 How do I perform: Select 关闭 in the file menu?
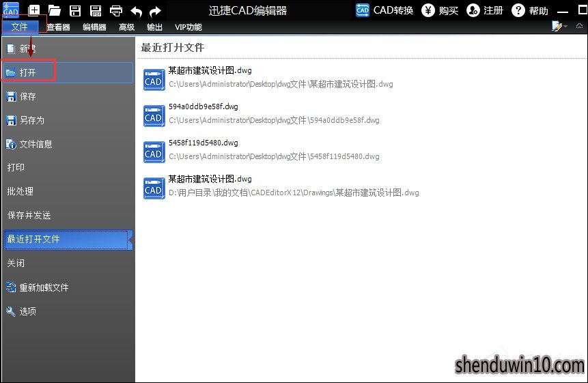click(x=68, y=263)
